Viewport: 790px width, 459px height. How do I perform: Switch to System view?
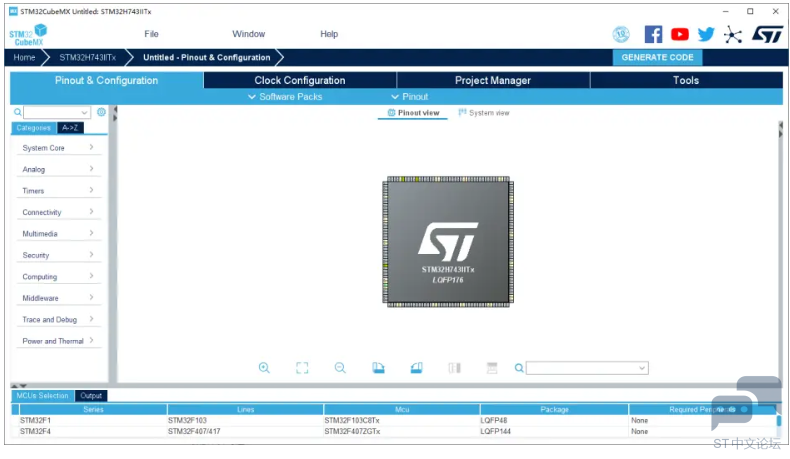tap(484, 113)
